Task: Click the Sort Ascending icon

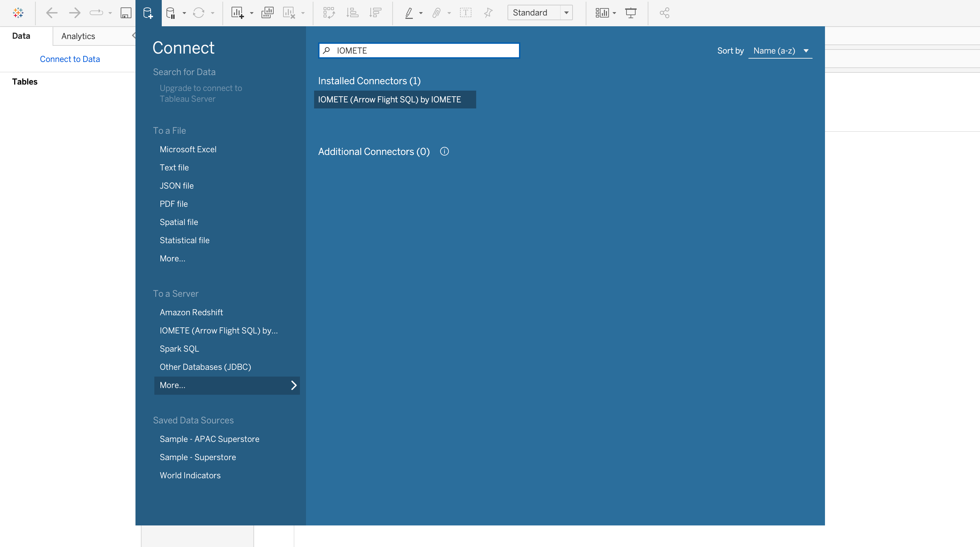Action: click(x=352, y=13)
